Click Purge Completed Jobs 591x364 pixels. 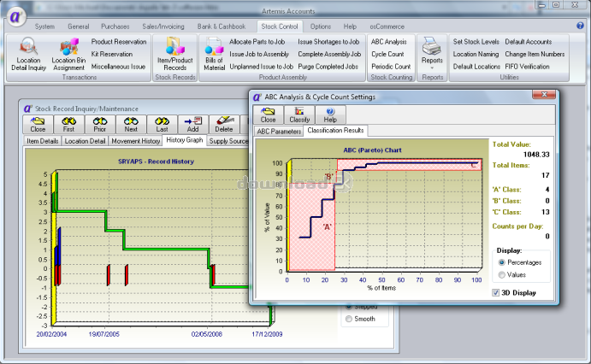click(x=328, y=67)
